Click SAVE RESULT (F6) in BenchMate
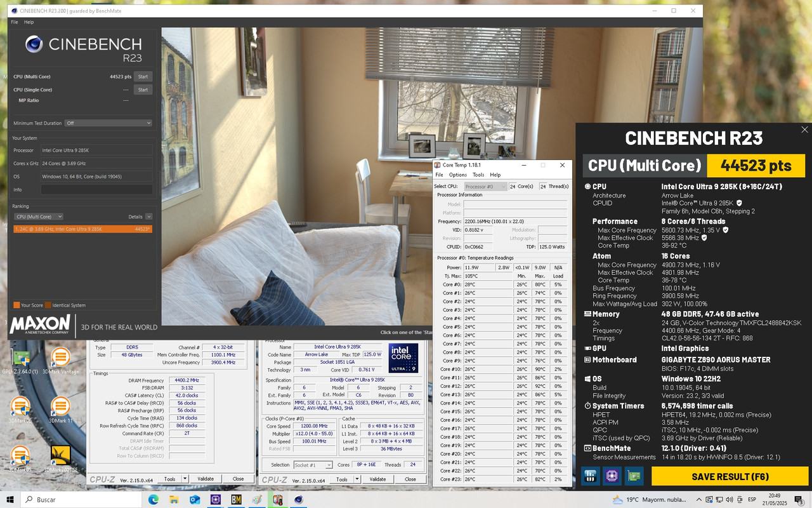This screenshot has height=508, width=812. [x=730, y=476]
